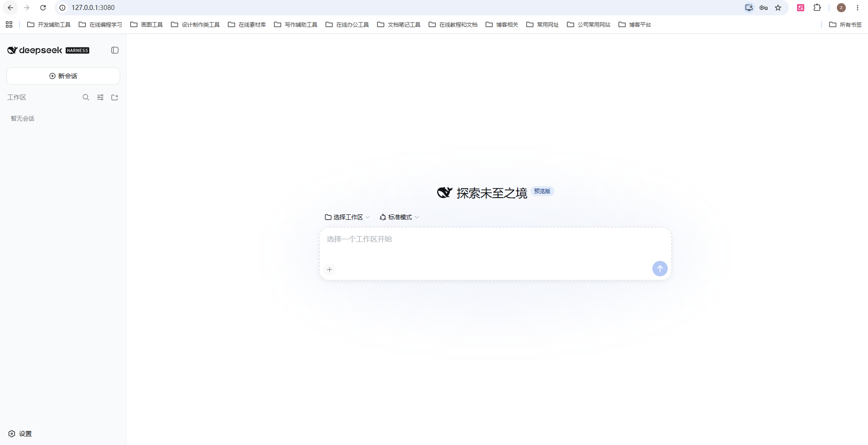Click the 预览版 badge
The image size is (868, 445).
542,191
